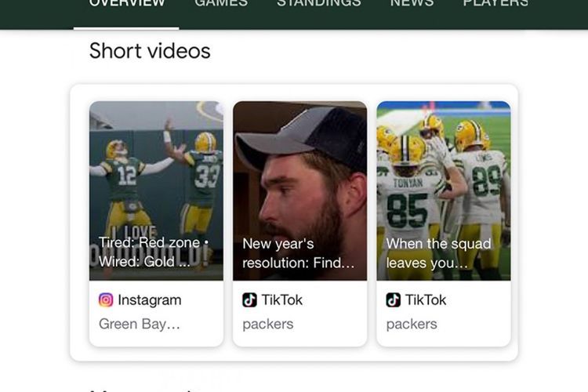588x392 pixels.
Task: Click the When the squad leaves caption
Action: point(438,253)
